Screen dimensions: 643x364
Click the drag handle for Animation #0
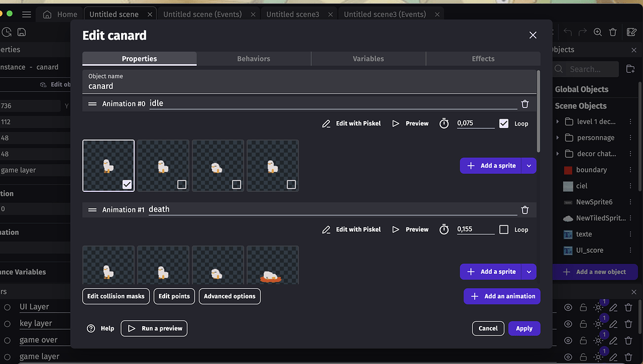93,104
